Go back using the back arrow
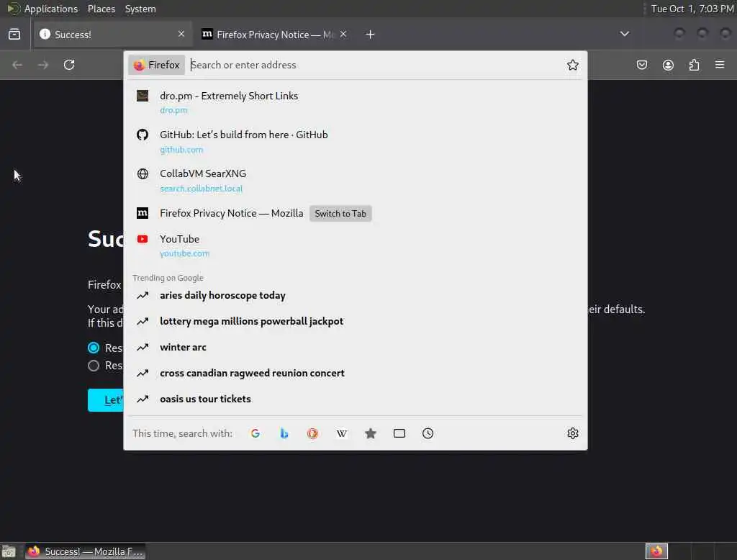The image size is (737, 560). coord(17,65)
